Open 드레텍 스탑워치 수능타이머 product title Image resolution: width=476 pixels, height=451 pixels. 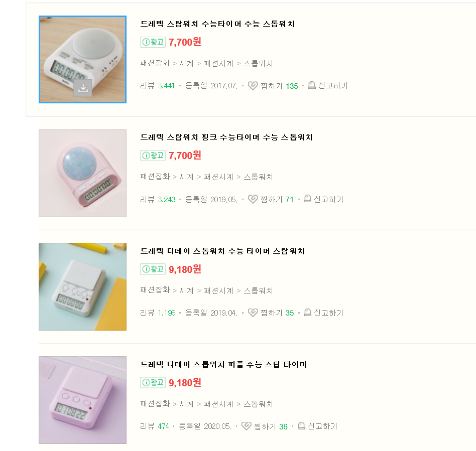217,24
